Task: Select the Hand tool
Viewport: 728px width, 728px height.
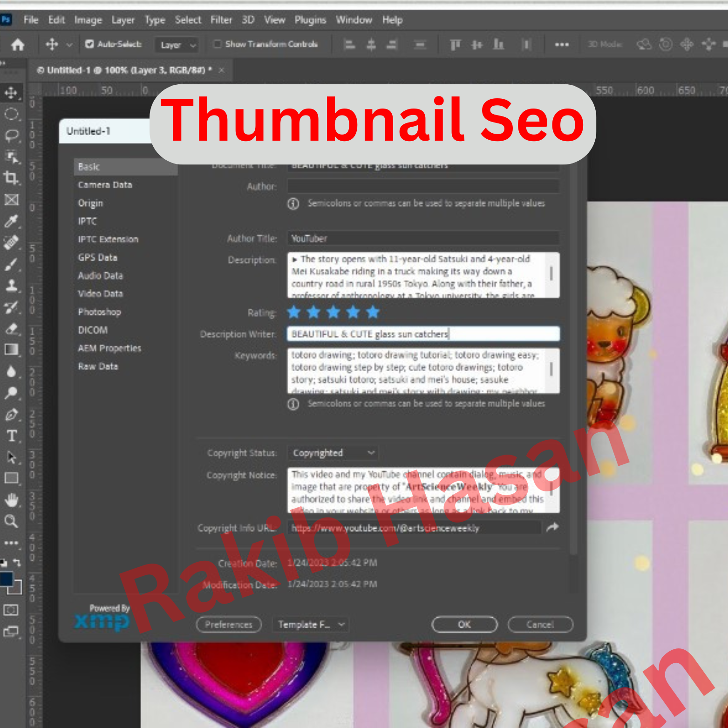Action: (11, 500)
